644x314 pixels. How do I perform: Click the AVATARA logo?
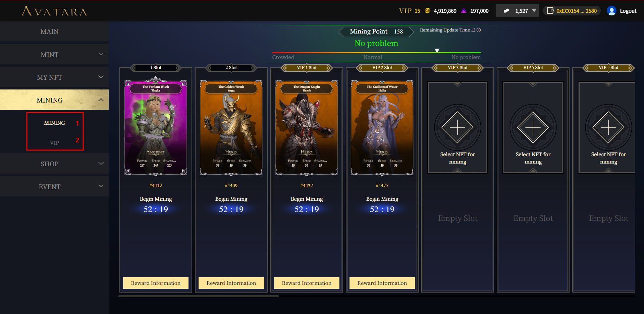tap(54, 11)
